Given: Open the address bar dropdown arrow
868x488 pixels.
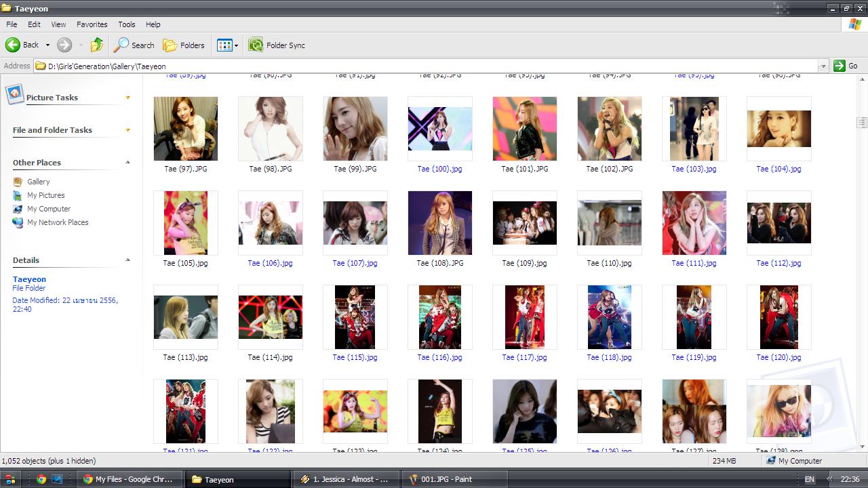Looking at the screenshot, I should (823, 66).
